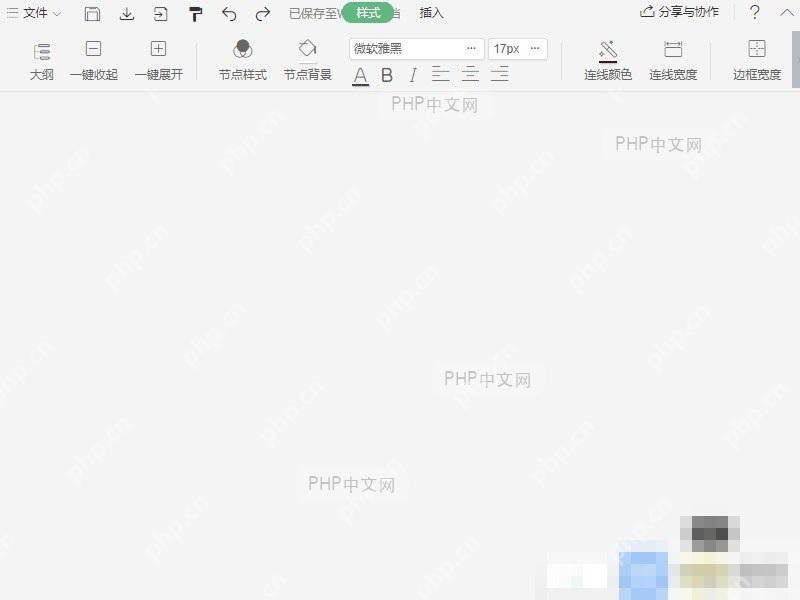Image resolution: width=800 pixels, height=600 pixels.
Task: Click the save icon
Action: [x=92, y=14]
